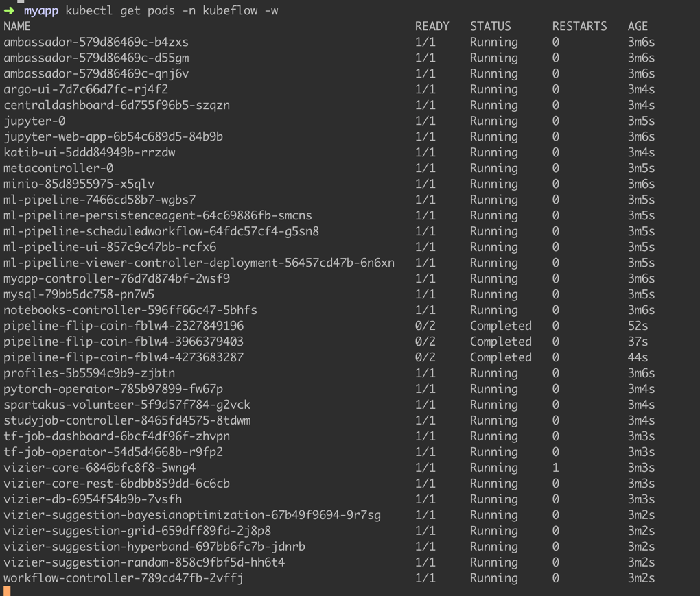
Task: Click Completed status of pipeline-flip-coin-fblw4-3966379403
Action: point(500,342)
